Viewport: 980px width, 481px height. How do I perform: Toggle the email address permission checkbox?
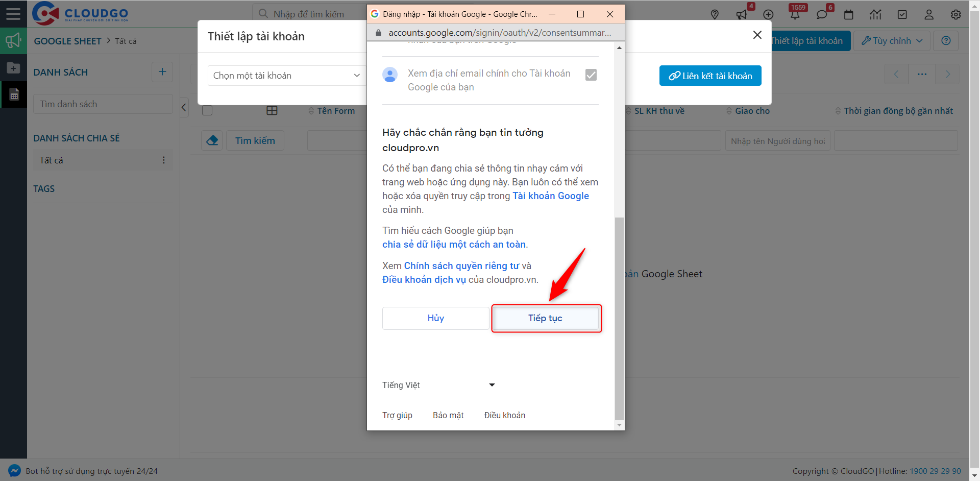591,75
